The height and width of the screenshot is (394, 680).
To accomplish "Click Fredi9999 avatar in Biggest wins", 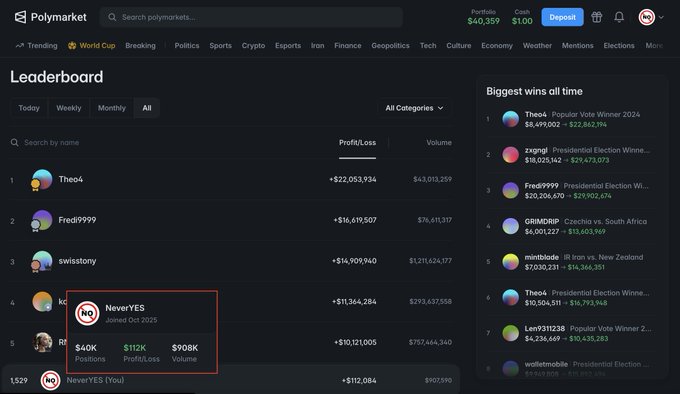I will point(510,190).
